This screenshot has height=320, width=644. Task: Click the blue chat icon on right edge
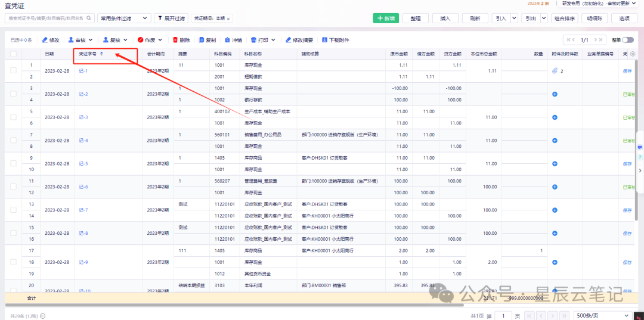pyautogui.click(x=640, y=147)
